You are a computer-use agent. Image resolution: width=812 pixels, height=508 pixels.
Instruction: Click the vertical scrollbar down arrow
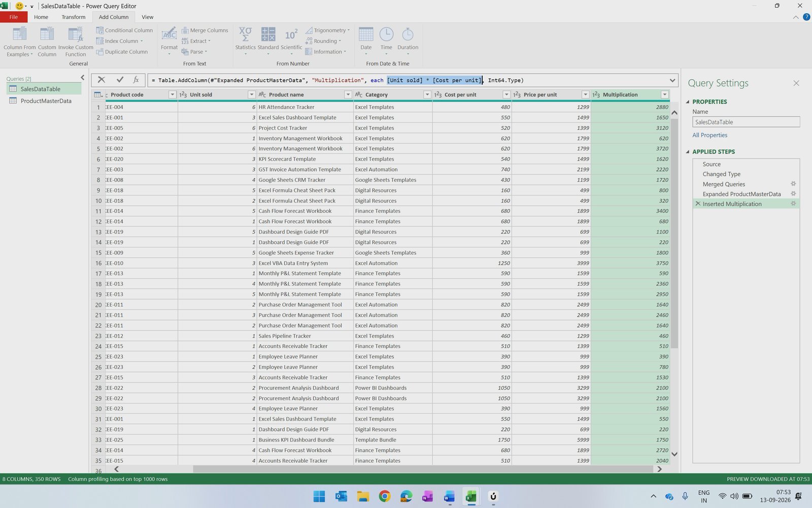click(674, 454)
